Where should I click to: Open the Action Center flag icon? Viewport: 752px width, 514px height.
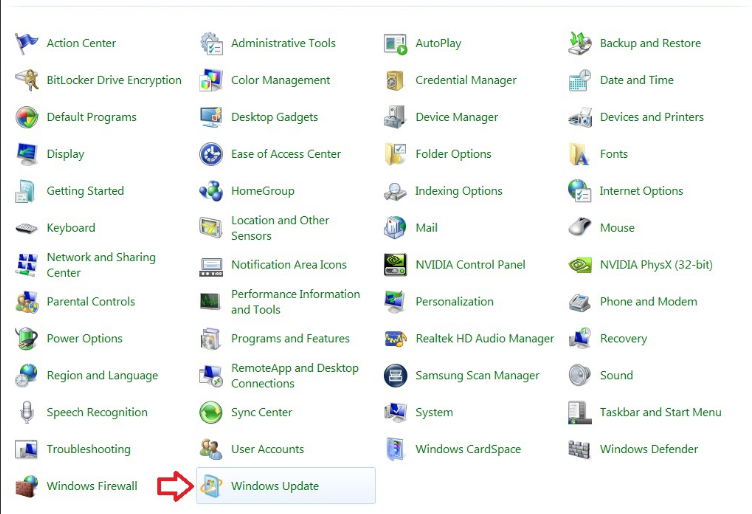(x=26, y=43)
